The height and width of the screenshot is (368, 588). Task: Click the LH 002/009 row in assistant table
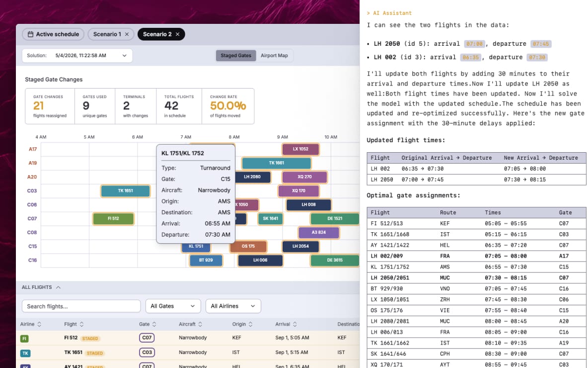[476, 256]
